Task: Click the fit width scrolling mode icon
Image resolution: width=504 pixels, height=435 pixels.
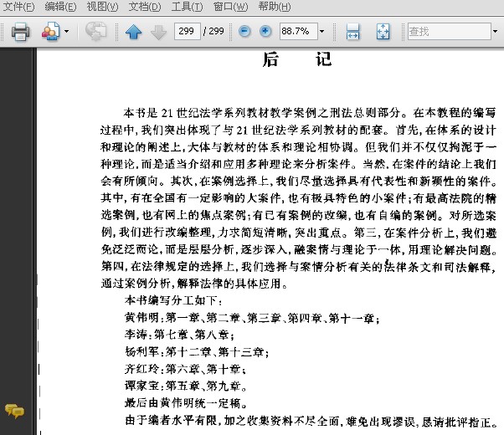Action: coord(352,32)
